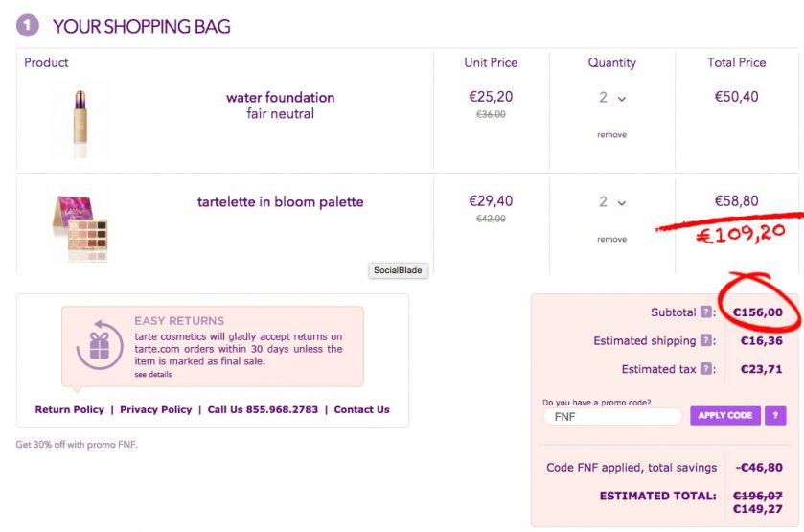
Task: Click see details under Easy Returns
Action: [153, 375]
